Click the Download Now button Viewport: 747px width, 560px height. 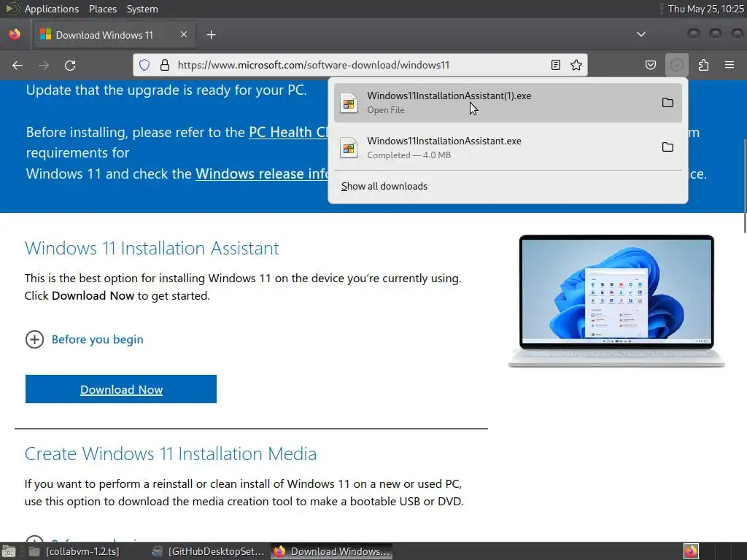click(x=121, y=389)
